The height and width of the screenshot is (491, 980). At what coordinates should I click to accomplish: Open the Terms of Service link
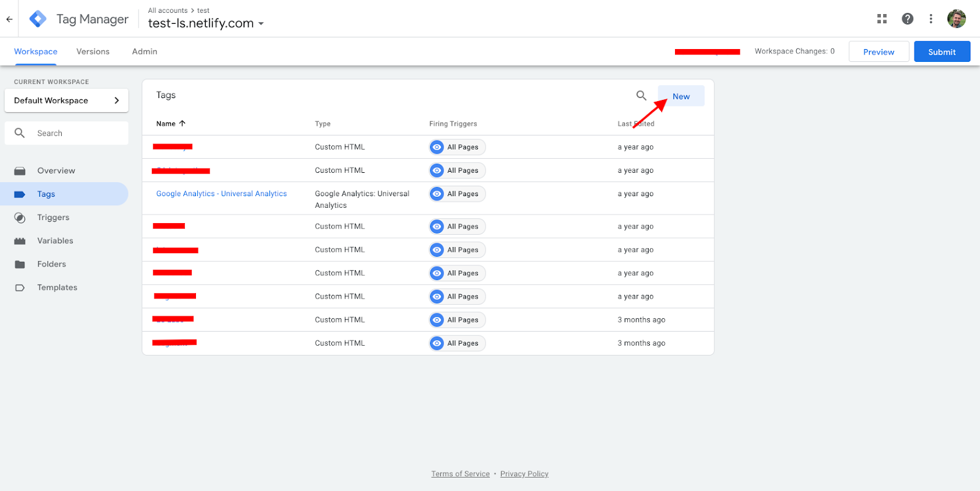461,474
